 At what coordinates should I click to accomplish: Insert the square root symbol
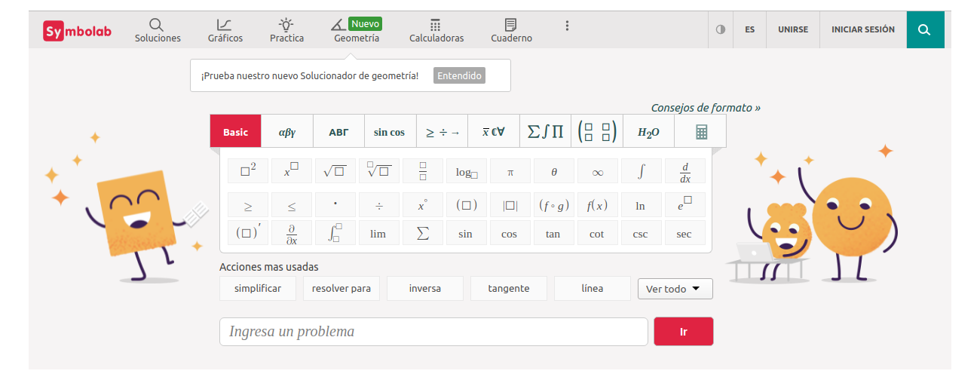[x=334, y=171]
